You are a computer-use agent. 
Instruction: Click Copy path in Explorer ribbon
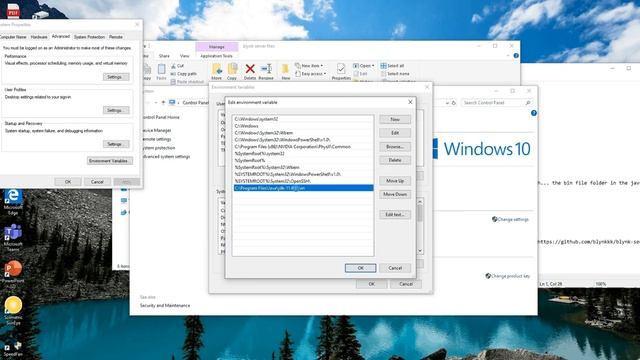pos(184,74)
